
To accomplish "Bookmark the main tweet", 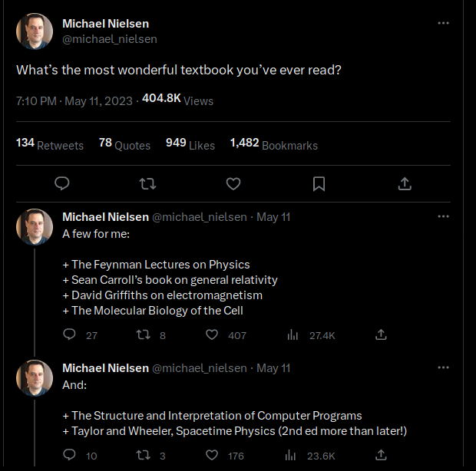I will [x=319, y=183].
